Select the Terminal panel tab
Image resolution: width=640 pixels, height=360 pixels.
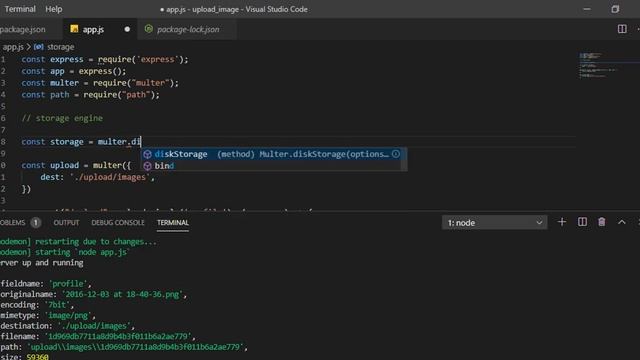(x=173, y=222)
